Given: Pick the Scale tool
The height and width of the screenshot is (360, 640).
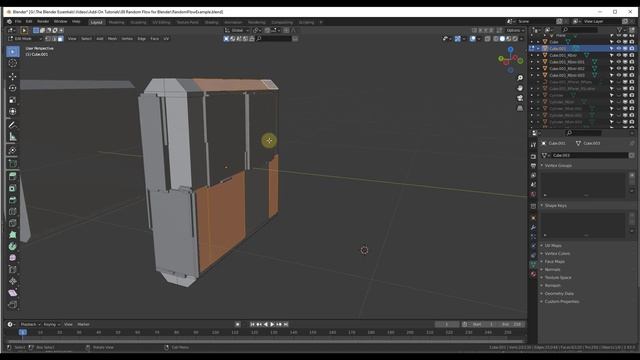Looking at the screenshot, I should (x=13, y=100).
